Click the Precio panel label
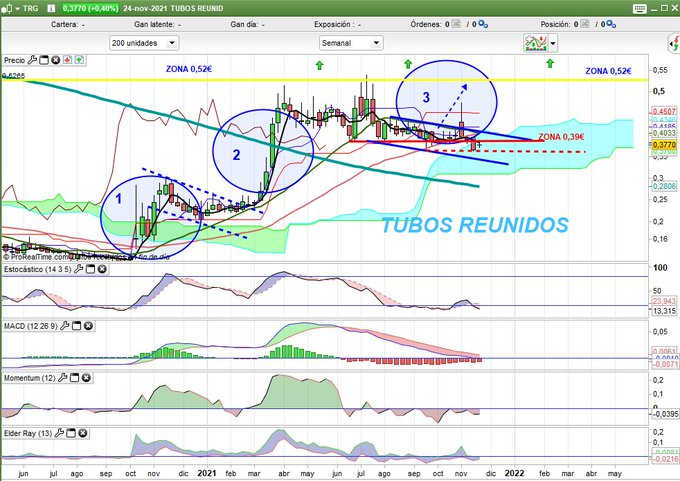 [x=15, y=60]
